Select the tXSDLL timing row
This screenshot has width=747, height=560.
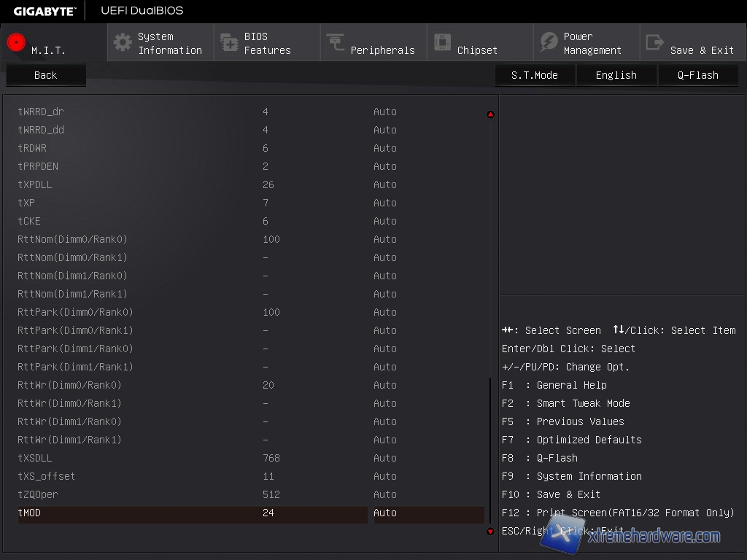click(35, 458)
